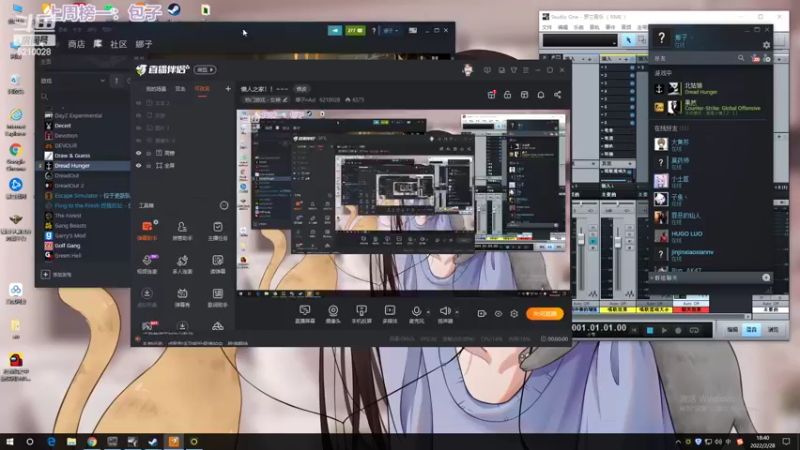Add a 手机投屏 phone cast source

coord(362,314)
